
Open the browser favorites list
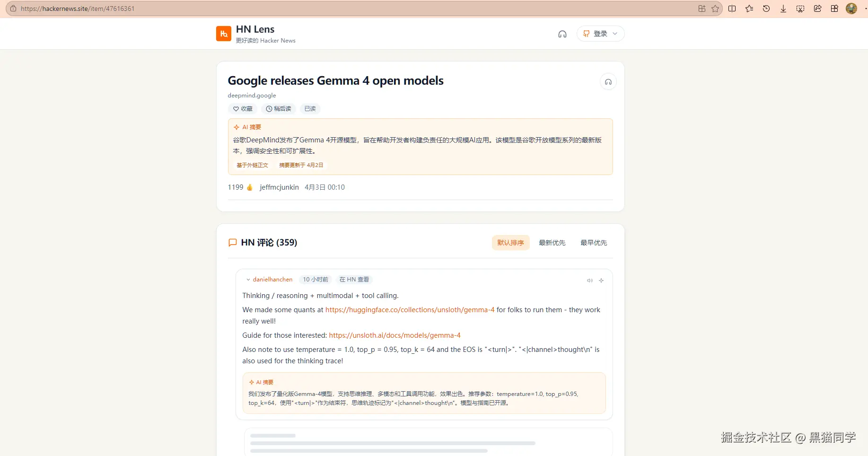pos(749,9)
